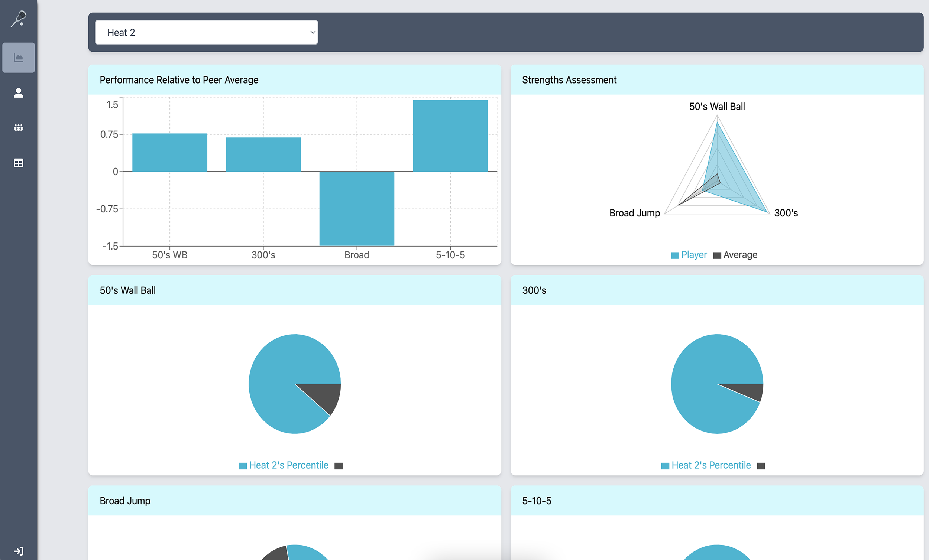
Task: Click the 'Performance Relative to Peer Average' title
Action: pyautogui.click(x=179, y=80)
